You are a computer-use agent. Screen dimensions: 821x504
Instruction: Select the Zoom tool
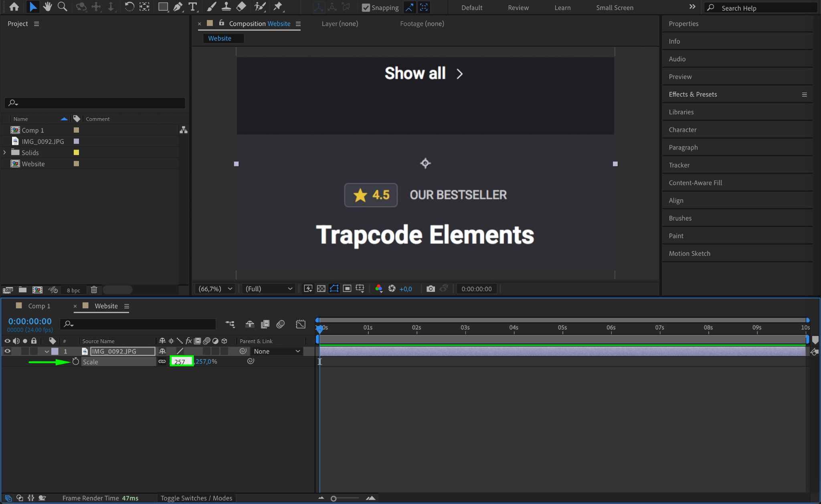(62, 7)
